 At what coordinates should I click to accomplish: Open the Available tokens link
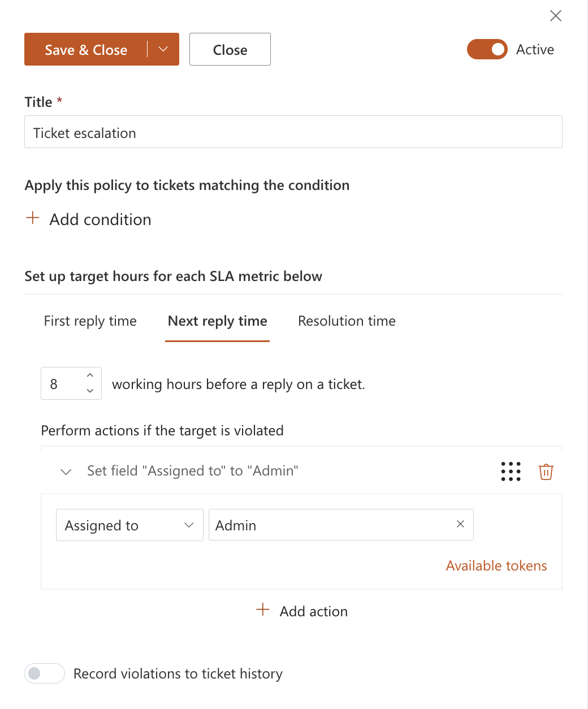(x=496, y=566)
